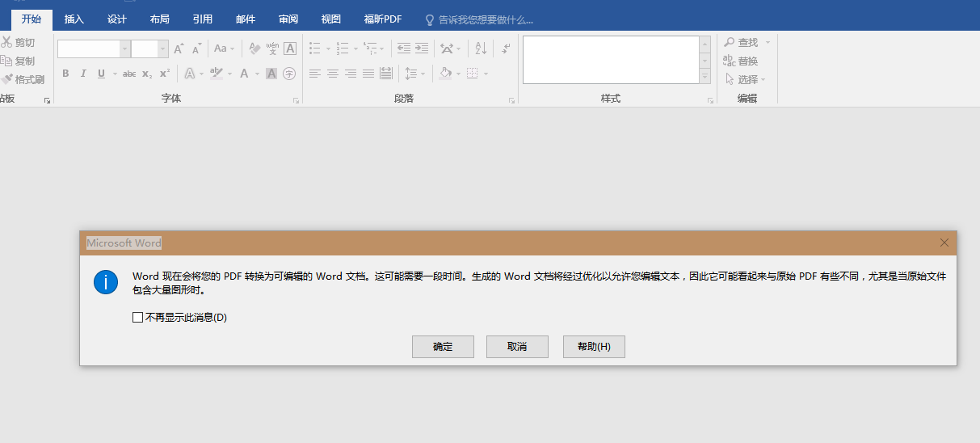Screen dimensions: 980x443
Task: Open the Change Case (Aa) dropdown
Action: 225,49
